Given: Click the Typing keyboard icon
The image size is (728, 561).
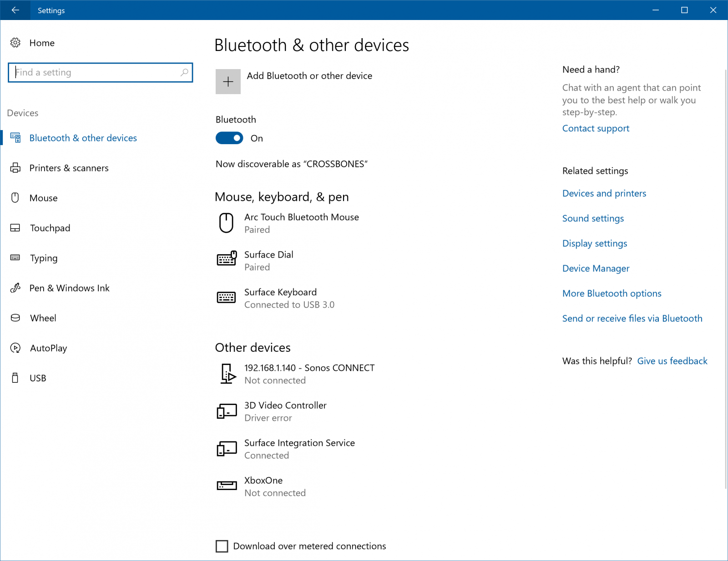Looking at the screenshot, I should click(15, 258).
